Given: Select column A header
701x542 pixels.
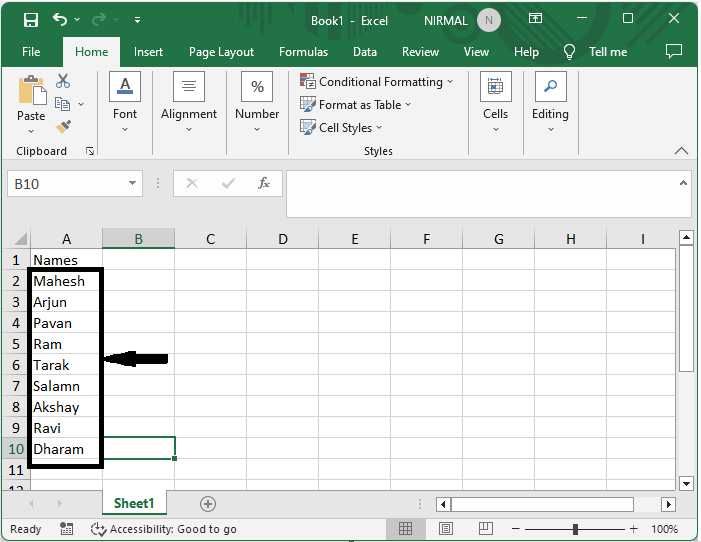Looking at the screenshot, I should tap(66, 239).
